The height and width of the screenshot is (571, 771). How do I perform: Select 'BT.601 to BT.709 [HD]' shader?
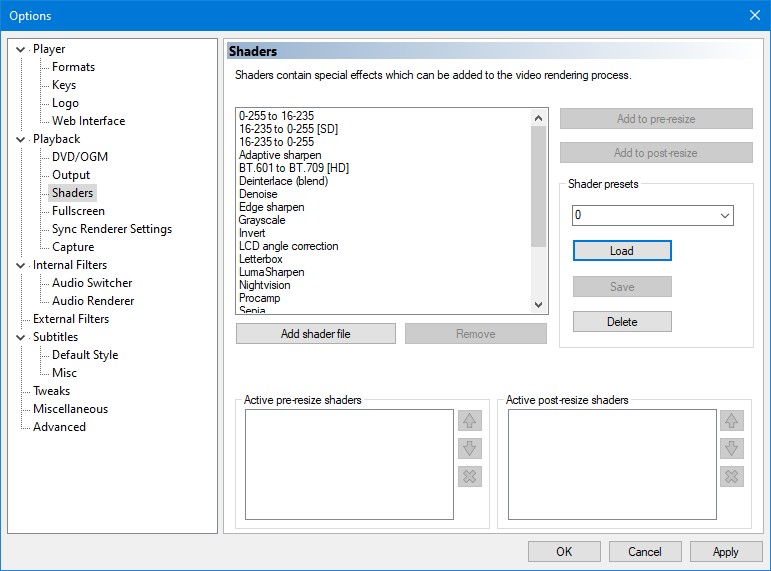pyautogui.click(x=294, y=168)
